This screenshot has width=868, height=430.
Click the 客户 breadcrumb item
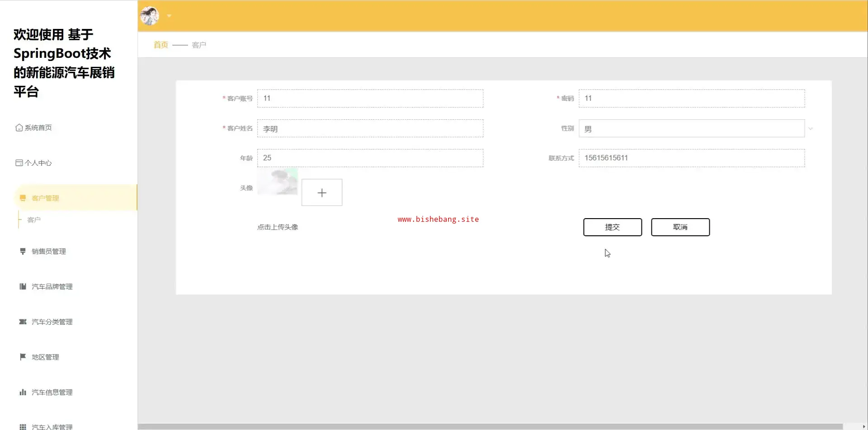point(199,45)
